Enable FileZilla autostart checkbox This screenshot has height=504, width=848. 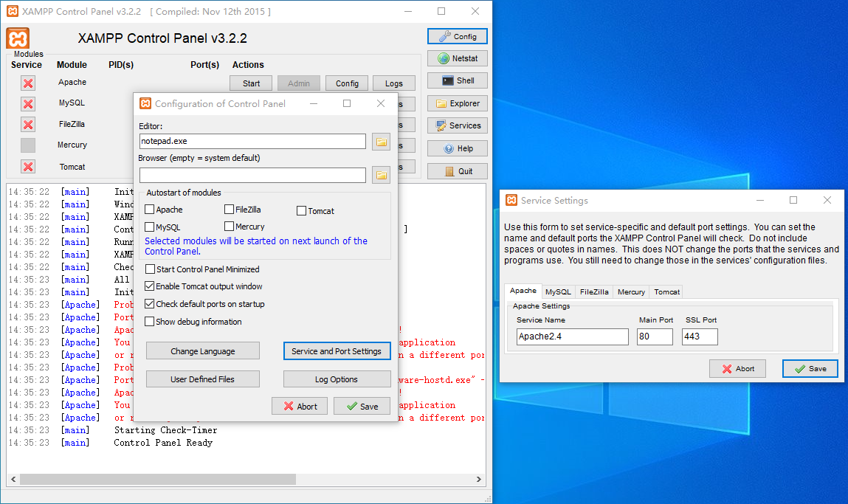click(230, 210)
